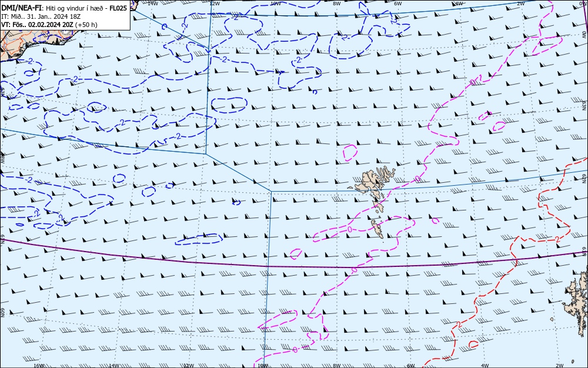Click the "2W" longitude label on top edge
Viewport: 588px width, 368px height.
point(520,4)
